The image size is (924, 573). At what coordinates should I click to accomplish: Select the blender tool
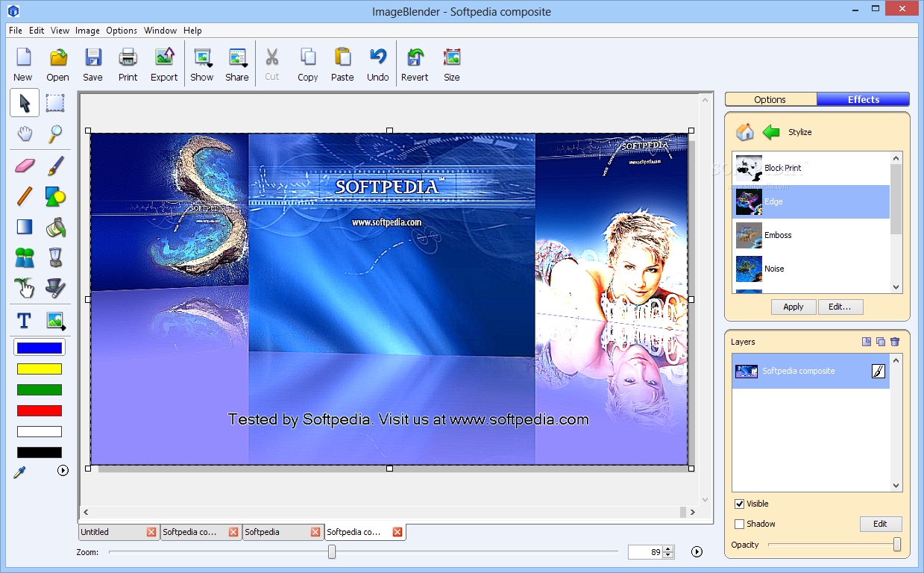(55, 257)
